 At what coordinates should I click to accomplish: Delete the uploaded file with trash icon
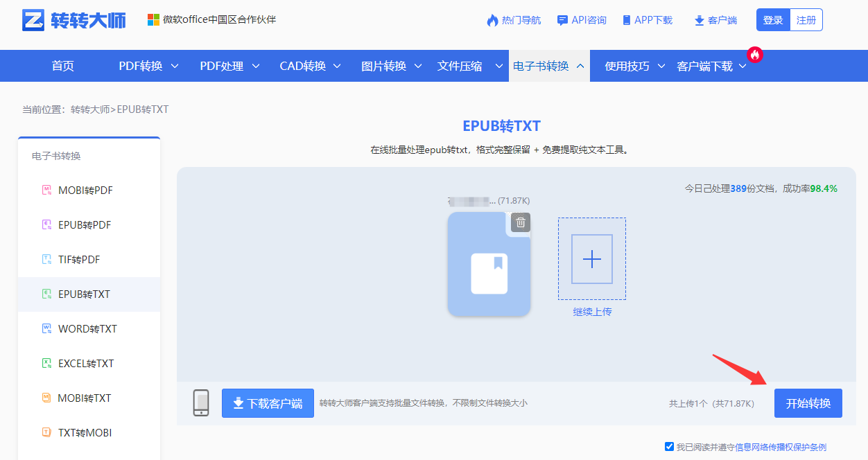tap(521, 222)
